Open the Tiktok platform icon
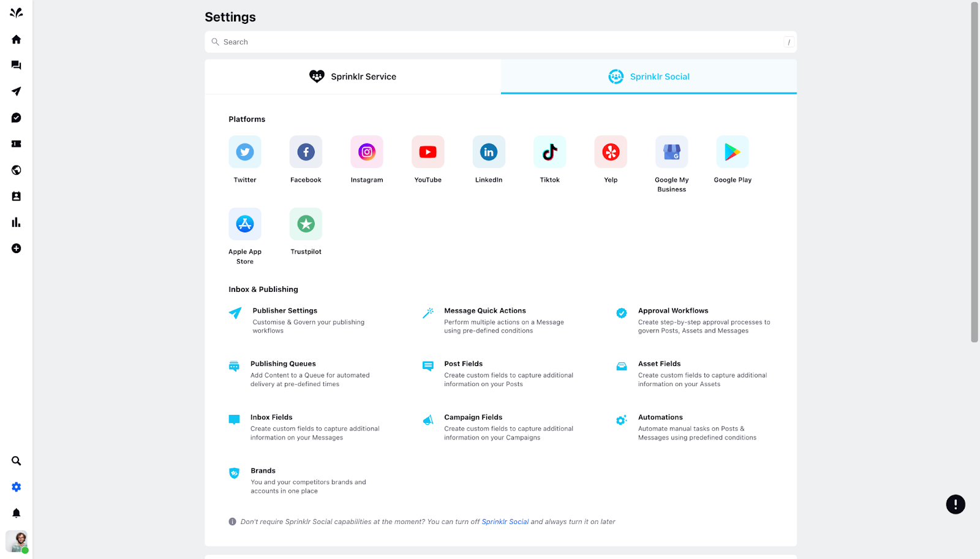 549,152
